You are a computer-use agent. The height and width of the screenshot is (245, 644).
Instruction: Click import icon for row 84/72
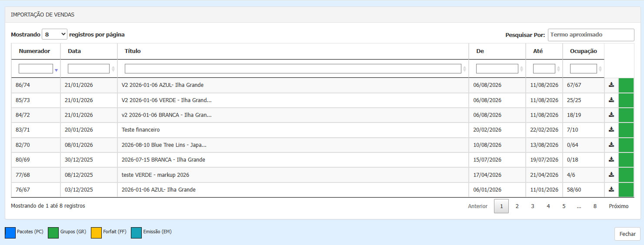pos(611,115)
